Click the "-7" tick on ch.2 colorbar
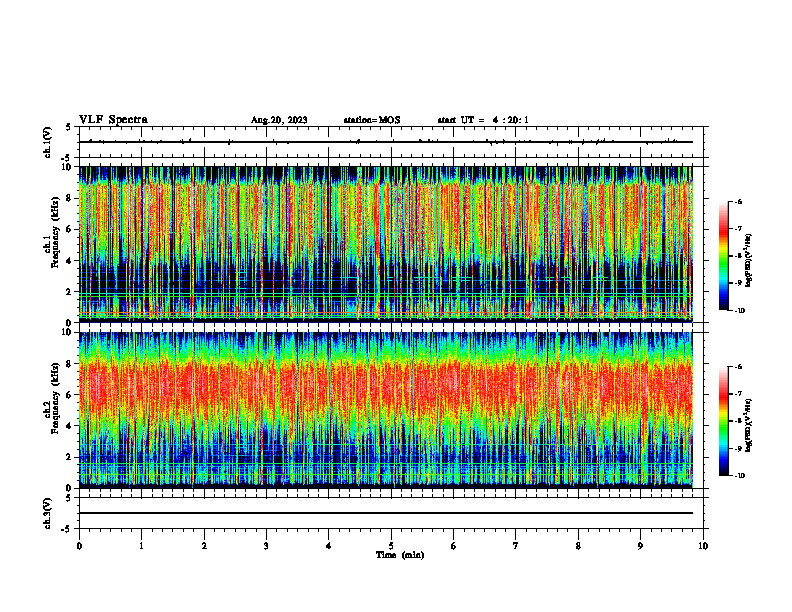The height and width of the screenshot is (612, 792). coord(738,394)
